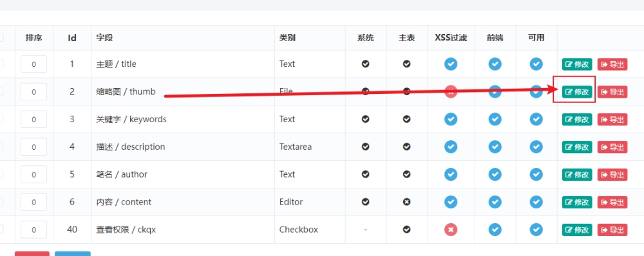Click 修改 button for the title field

(x=577, y=64)
